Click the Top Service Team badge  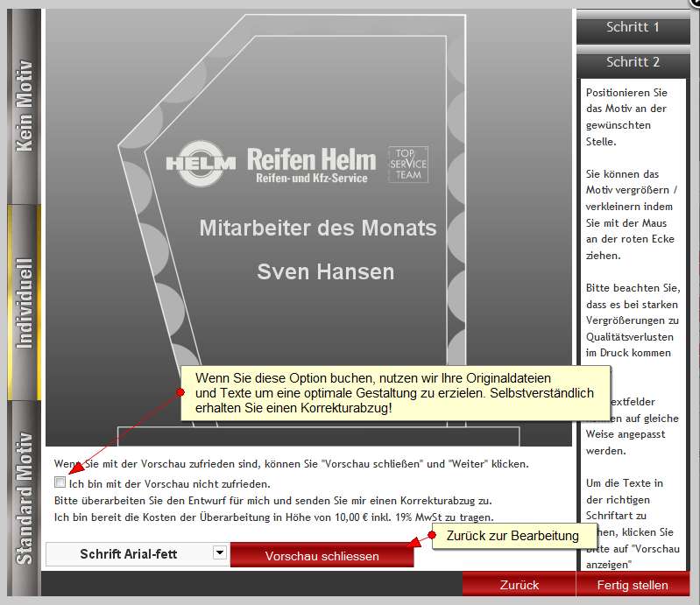[408, 165]
